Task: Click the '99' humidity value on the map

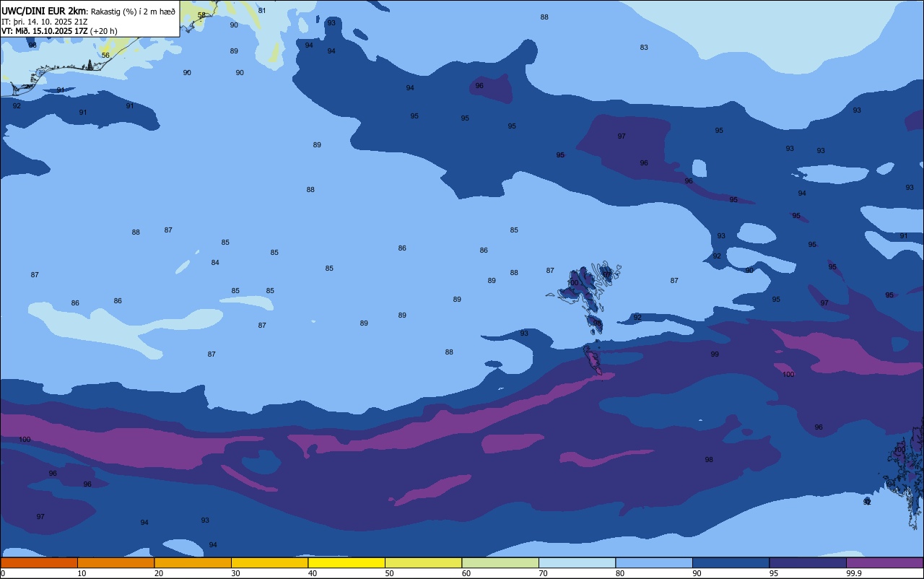Action: (715, 354)
